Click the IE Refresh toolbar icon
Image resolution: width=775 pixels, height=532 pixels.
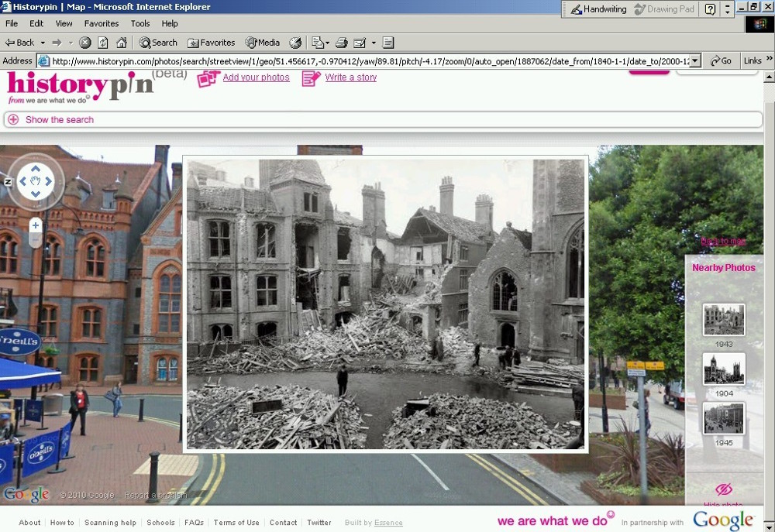(x=103, y=43)
